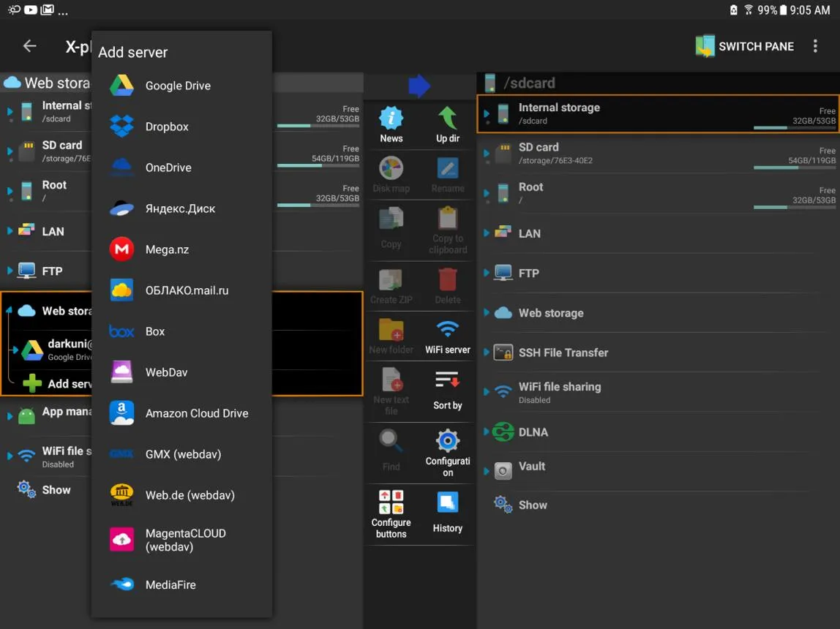
Task: Open Configure buttons
Action: 391,514
